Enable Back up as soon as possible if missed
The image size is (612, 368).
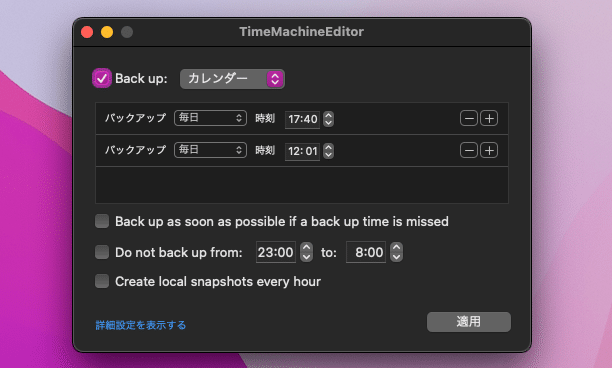102,221
